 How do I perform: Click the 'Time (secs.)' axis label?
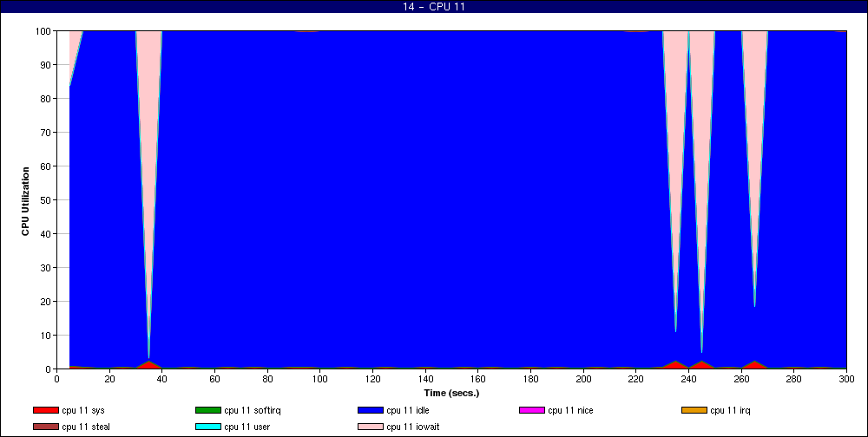coord(451,394)
